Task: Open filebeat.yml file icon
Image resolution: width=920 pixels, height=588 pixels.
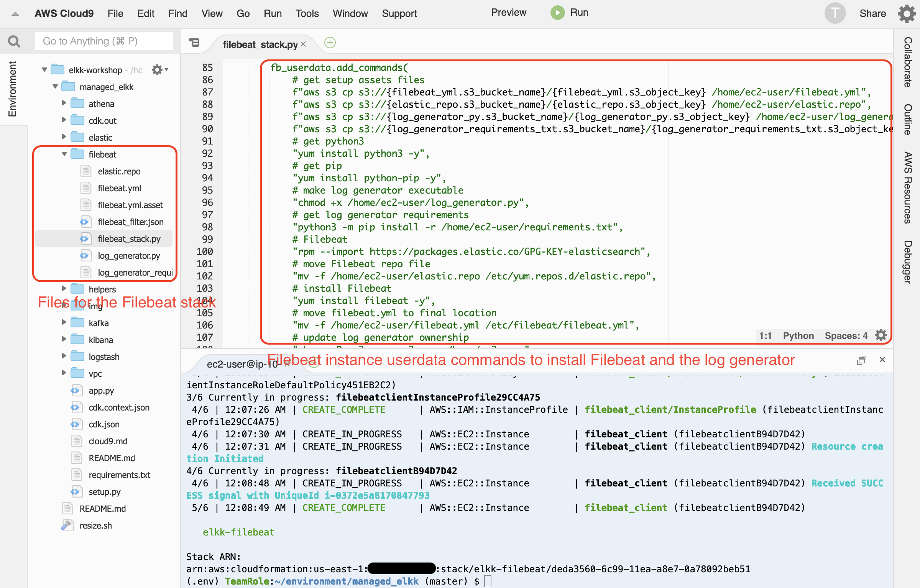Action: 86,188
